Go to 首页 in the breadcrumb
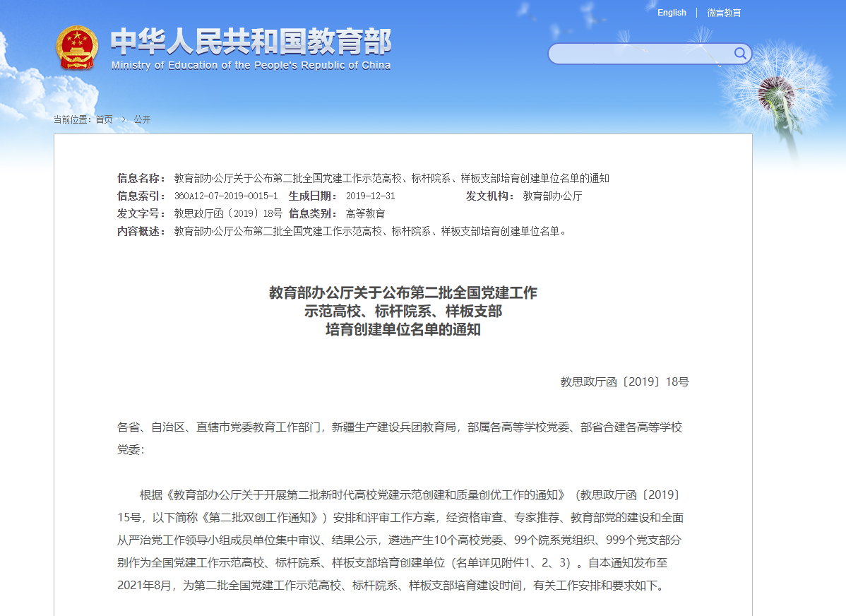The width and height of the screenshot is (846, 616). 104,119
